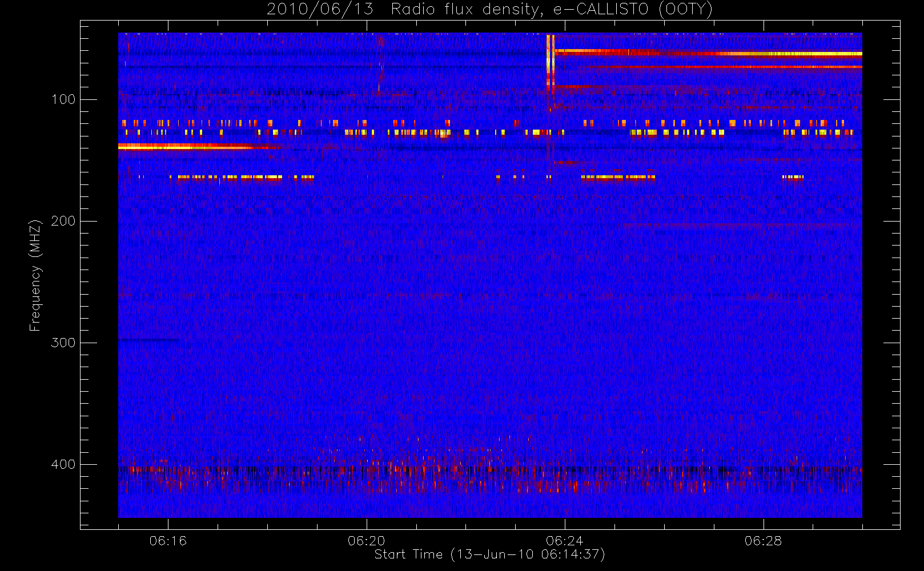Click the 06:24 time tick label
This screenshot has width=924, height=571.
click(564, 541)
